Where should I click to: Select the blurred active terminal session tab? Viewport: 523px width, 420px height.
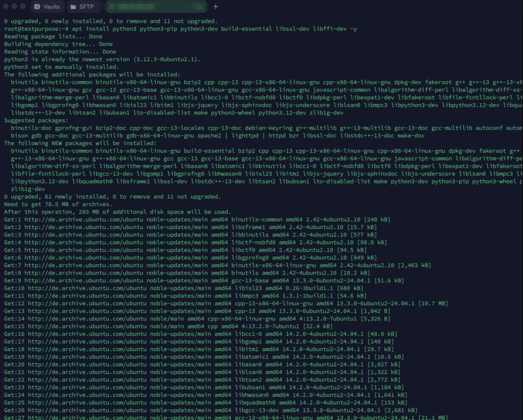click(x=156, y=7)
